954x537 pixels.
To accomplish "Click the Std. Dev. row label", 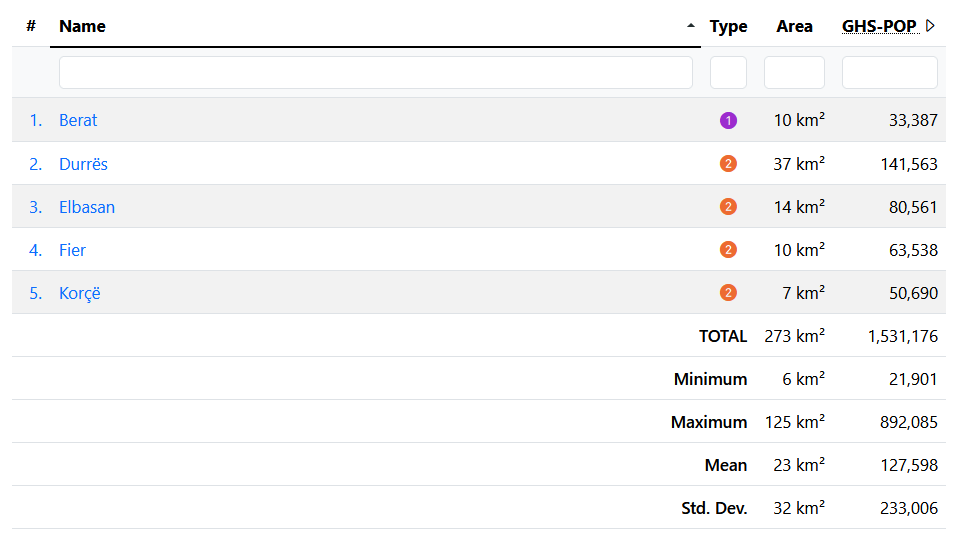I will click(x=714, y=508).
